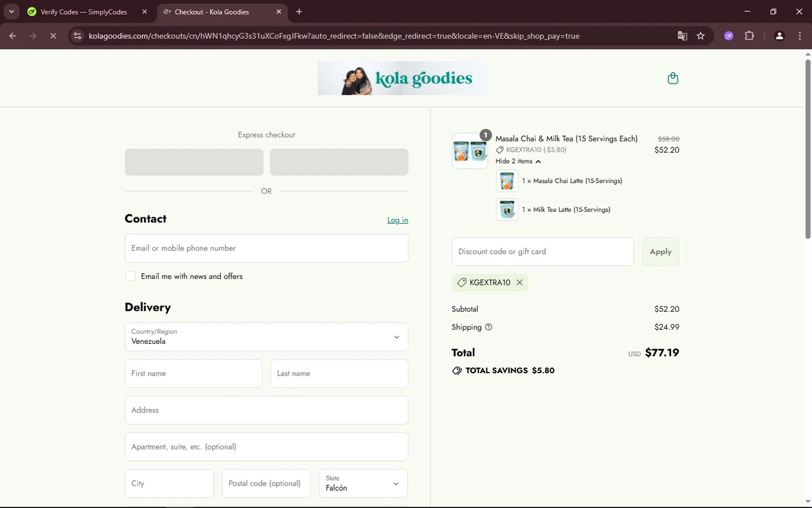Click the bundle product image with badge
Image resolution: width=812 pixels, height=508 pixels.
click(470, 151)
